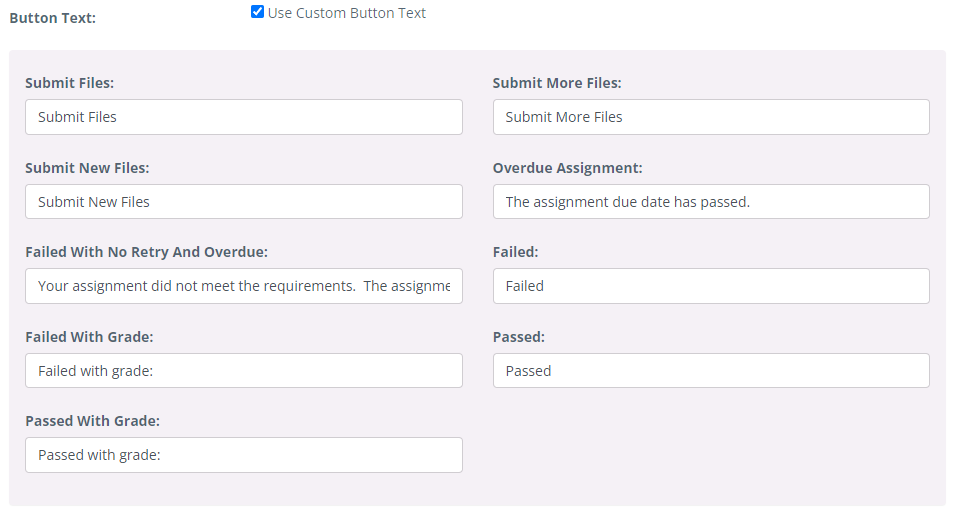Click the Failed With No Retry And Overdue field

pyautogui.click(x=244, y=286)
